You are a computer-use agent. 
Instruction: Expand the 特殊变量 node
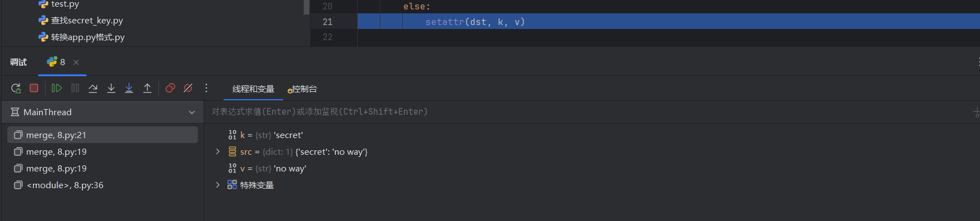click(217, 185)
